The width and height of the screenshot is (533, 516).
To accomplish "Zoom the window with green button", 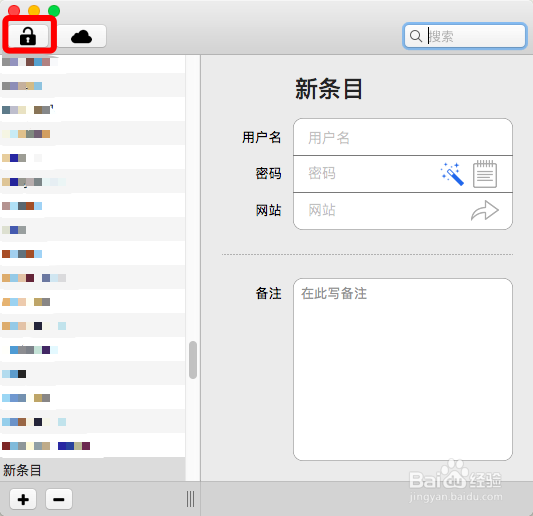I will [x=54, y=11].
